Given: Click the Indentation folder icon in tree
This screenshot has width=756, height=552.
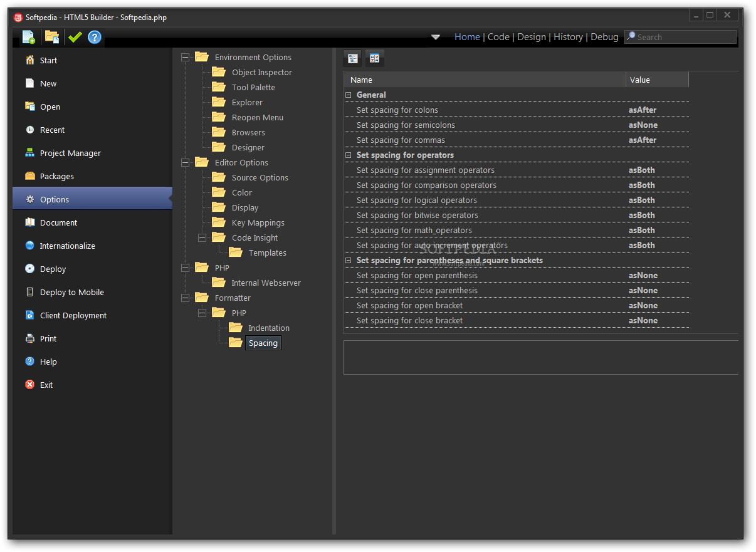Looking at the screenshot, I should pyautogui.click(x=236, y=327).
